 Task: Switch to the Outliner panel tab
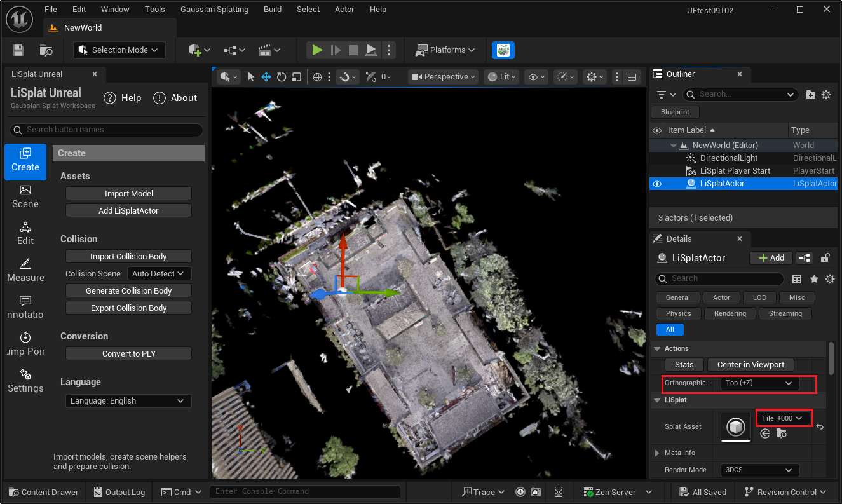[x=699, y=74]
